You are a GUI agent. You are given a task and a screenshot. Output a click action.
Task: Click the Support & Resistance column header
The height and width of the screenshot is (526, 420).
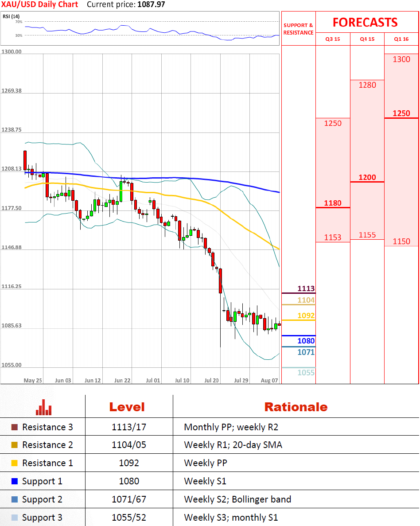click(x=298, y=29)
